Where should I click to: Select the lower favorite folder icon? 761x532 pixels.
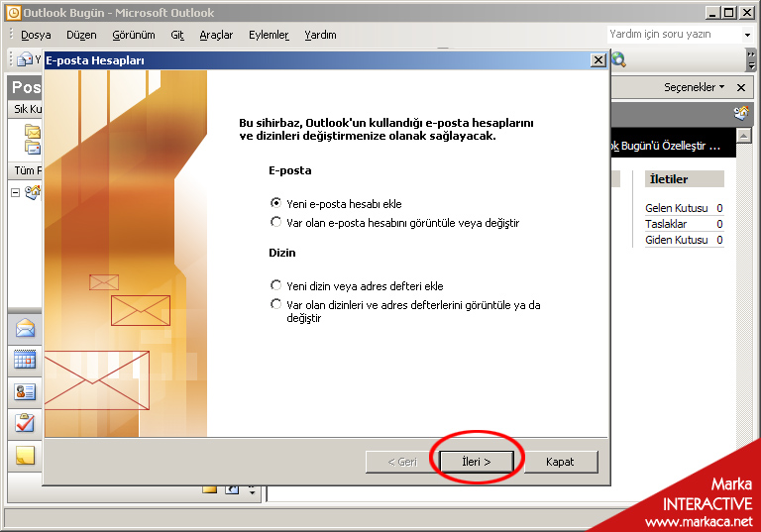tap(33, 147)
